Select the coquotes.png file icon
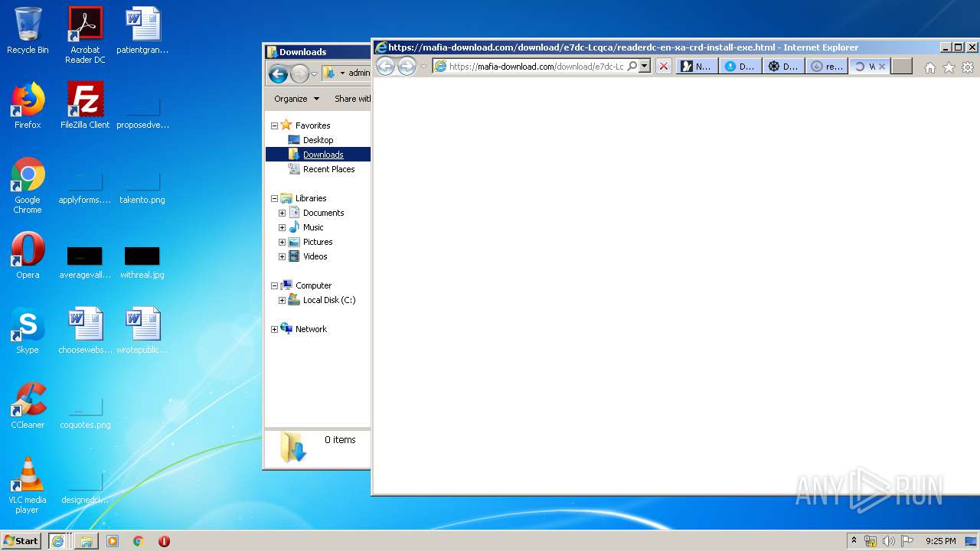 85,413
